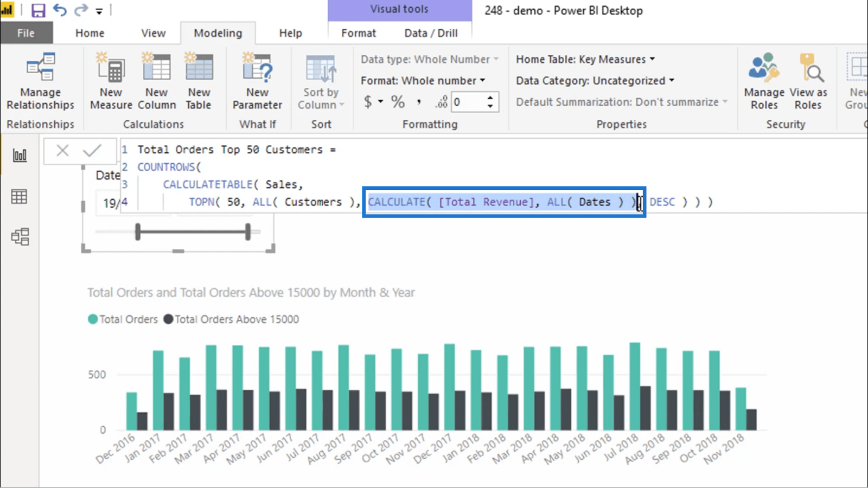868x488 pixels.
Task: Click COUNTROWS in the formula
Action: click(x=166, y=167)
